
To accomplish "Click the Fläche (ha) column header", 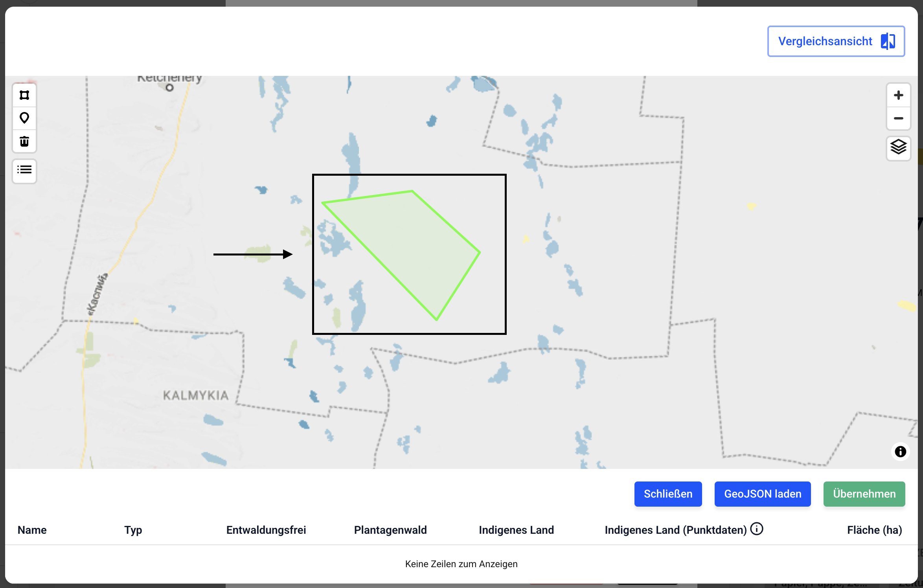I will pyautogui.click(x=874, y=530).
